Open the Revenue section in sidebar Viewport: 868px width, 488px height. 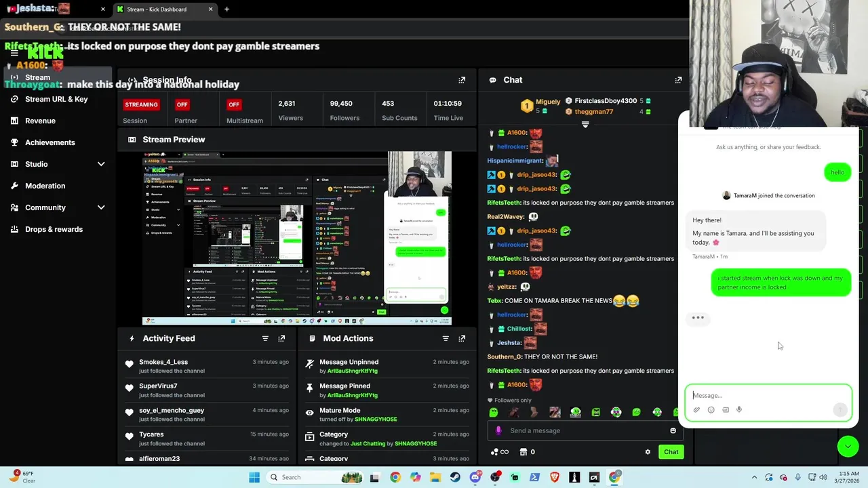point(40,121)
